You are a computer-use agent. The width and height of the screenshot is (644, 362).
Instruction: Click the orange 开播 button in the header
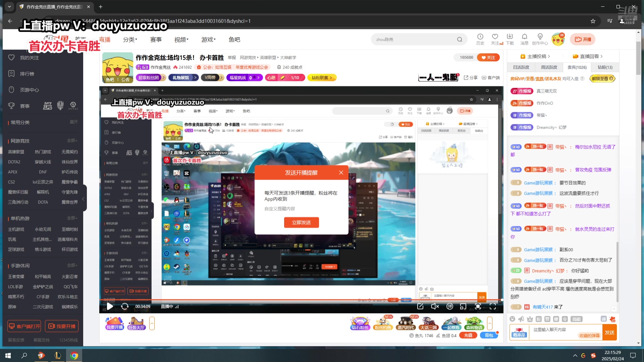583,39
